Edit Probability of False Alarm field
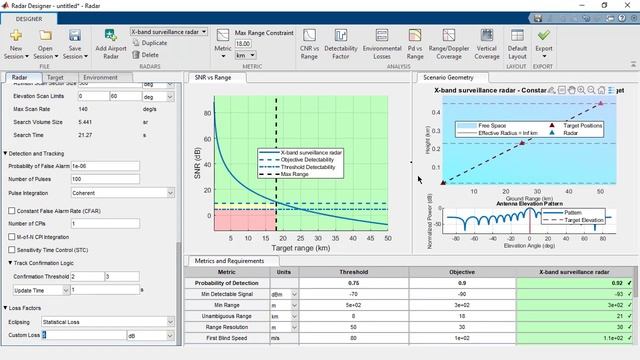This screenshot has width=640, height=360. coord(105,166)
